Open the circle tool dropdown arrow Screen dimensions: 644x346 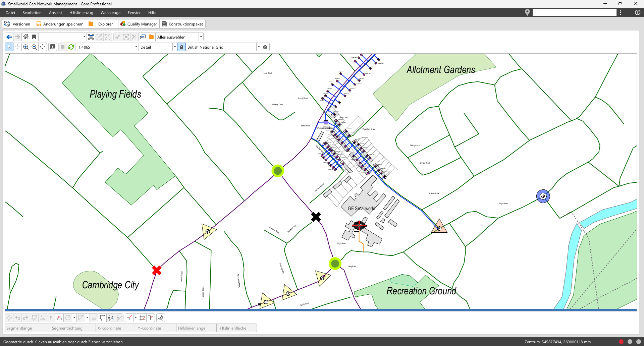(74, 318)
